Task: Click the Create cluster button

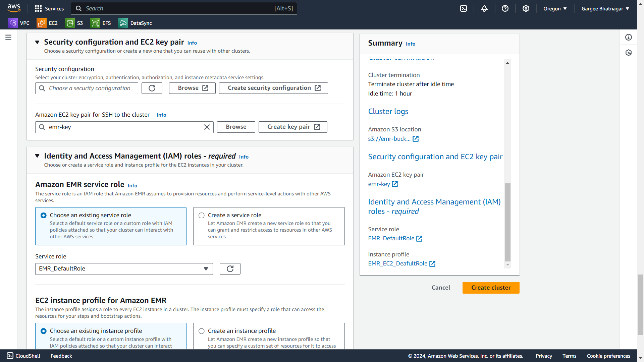Action: [x=491, y=288]
